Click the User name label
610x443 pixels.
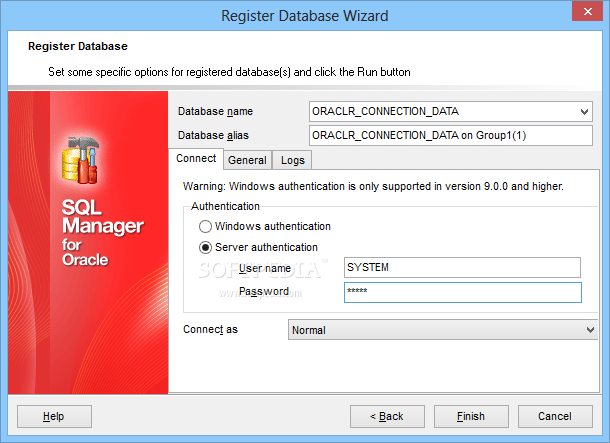[x=265, y=268]
